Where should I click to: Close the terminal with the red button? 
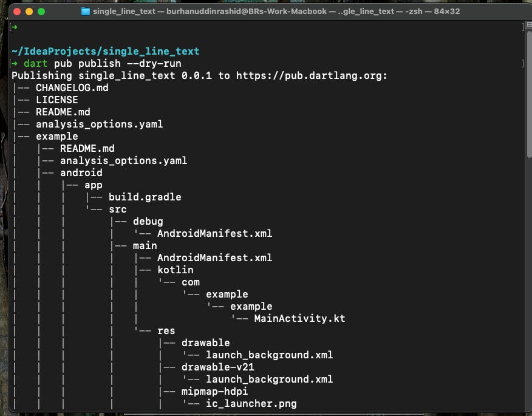tap(17, 12)
